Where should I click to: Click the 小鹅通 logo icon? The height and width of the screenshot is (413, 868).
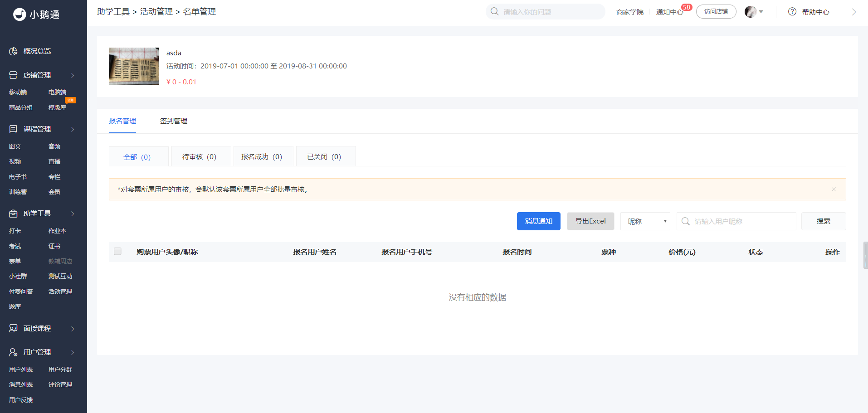point(20,15)
